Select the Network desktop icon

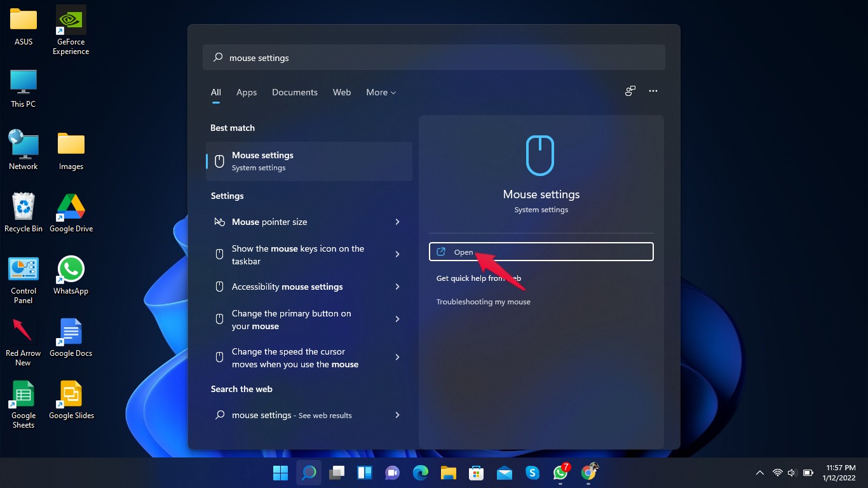(x=24, y=150)
